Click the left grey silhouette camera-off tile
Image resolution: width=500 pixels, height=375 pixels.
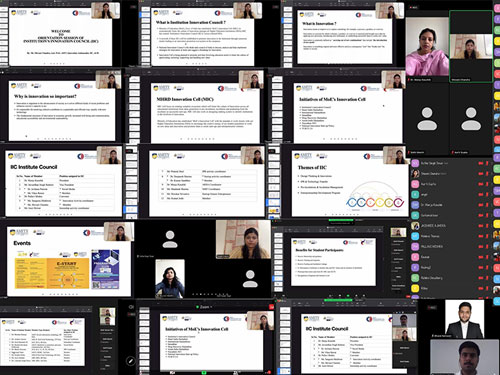[x=427, y=119]
